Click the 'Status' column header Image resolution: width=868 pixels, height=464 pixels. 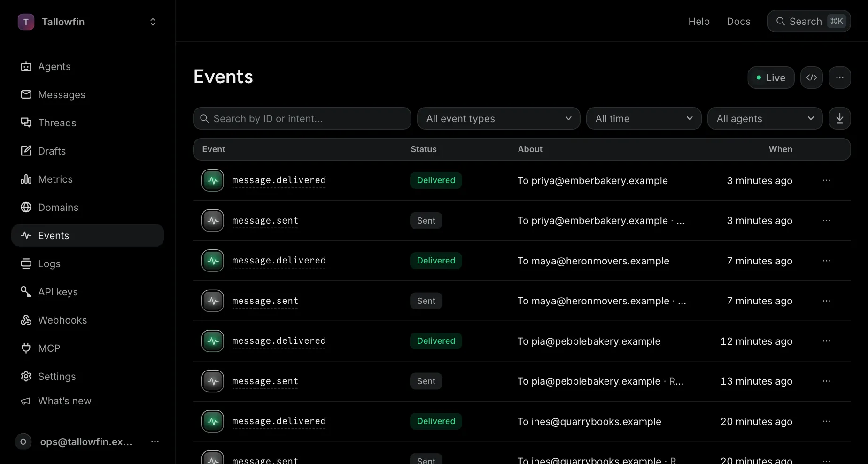click(424, 149)
